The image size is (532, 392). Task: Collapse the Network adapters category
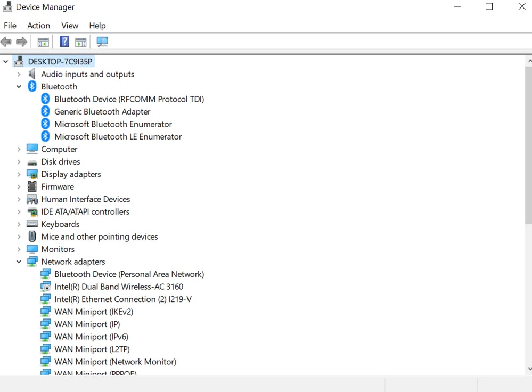coord(19,262)
